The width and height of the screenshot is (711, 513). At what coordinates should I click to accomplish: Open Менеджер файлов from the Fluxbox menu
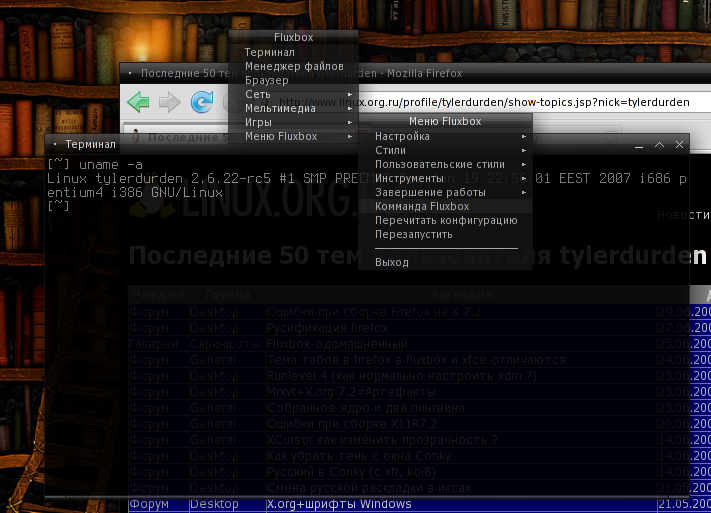click(x=293, y=66)
